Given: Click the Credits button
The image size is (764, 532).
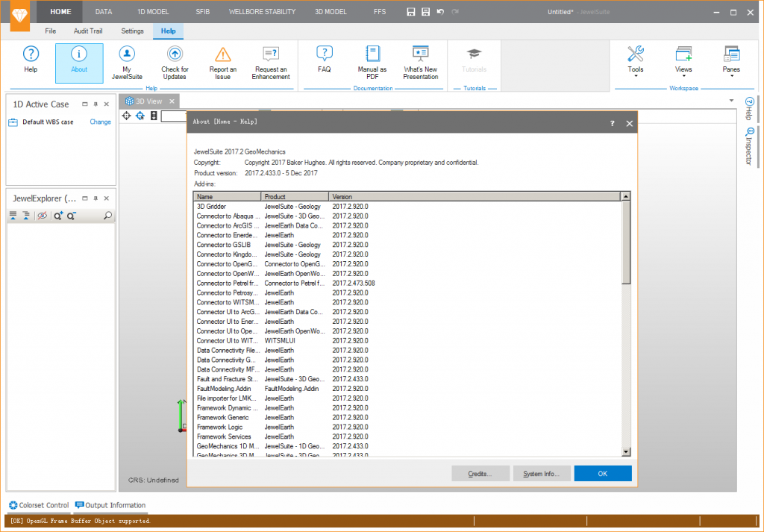Looking at the screenshot, I should [480, 474].
